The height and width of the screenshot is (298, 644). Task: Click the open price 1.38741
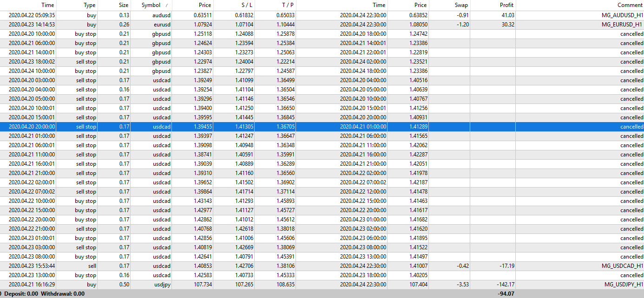point(202,155)
